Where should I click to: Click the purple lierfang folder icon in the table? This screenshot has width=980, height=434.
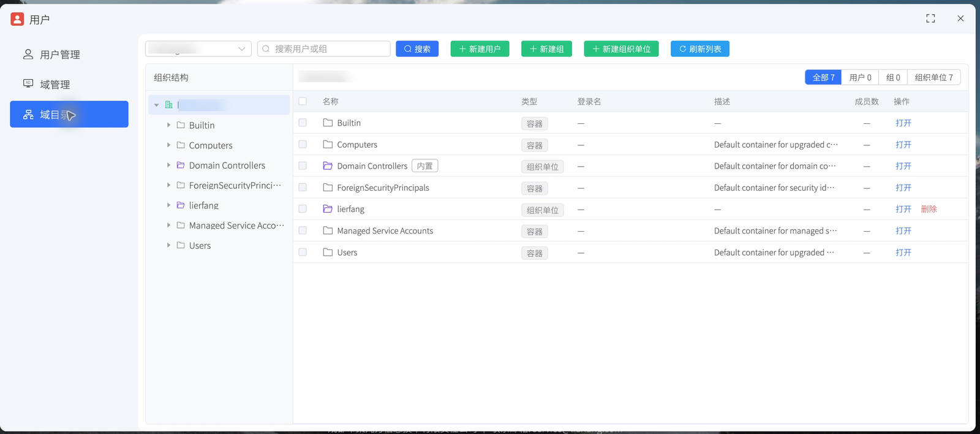(328, 209)
